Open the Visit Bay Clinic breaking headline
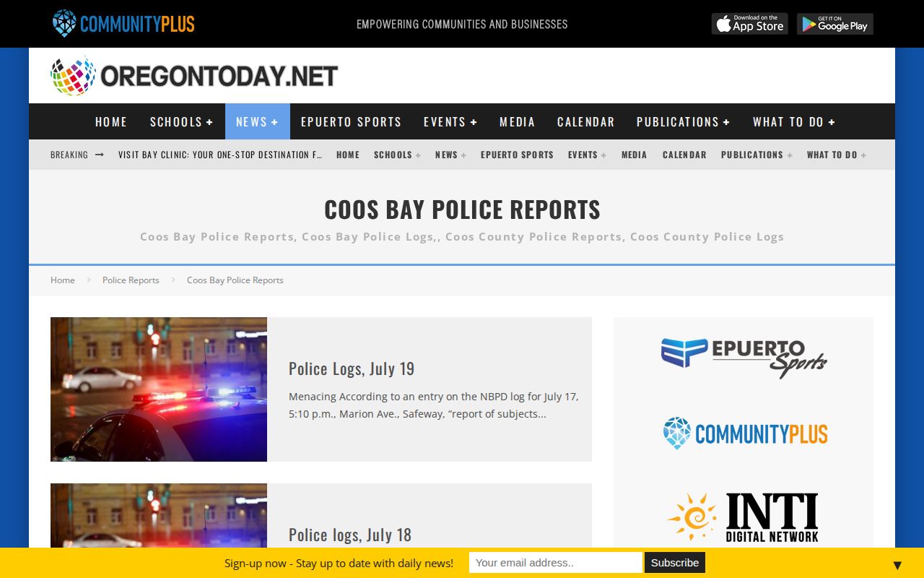The height and width of the screenshot is (578, 924). [x=220, y=155]
